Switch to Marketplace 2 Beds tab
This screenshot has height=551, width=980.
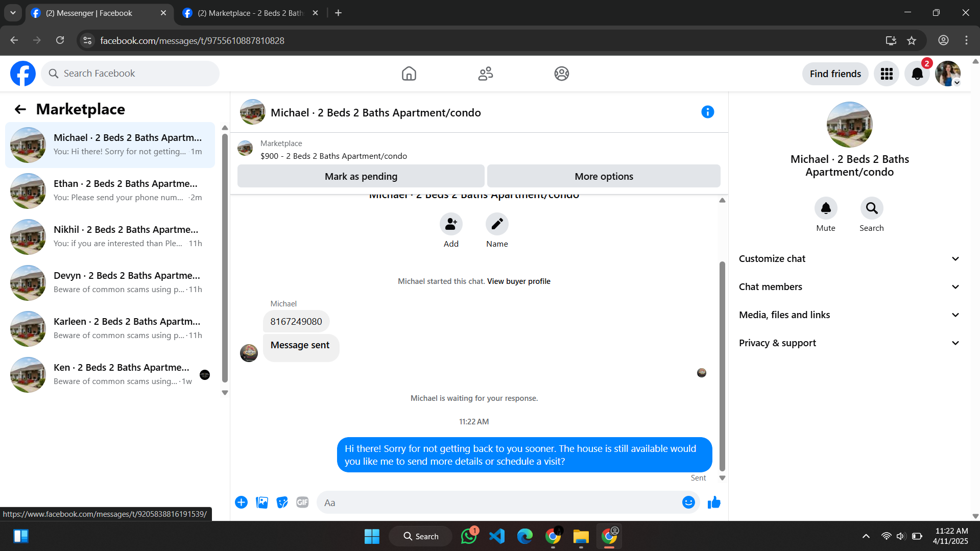point(250,13)
